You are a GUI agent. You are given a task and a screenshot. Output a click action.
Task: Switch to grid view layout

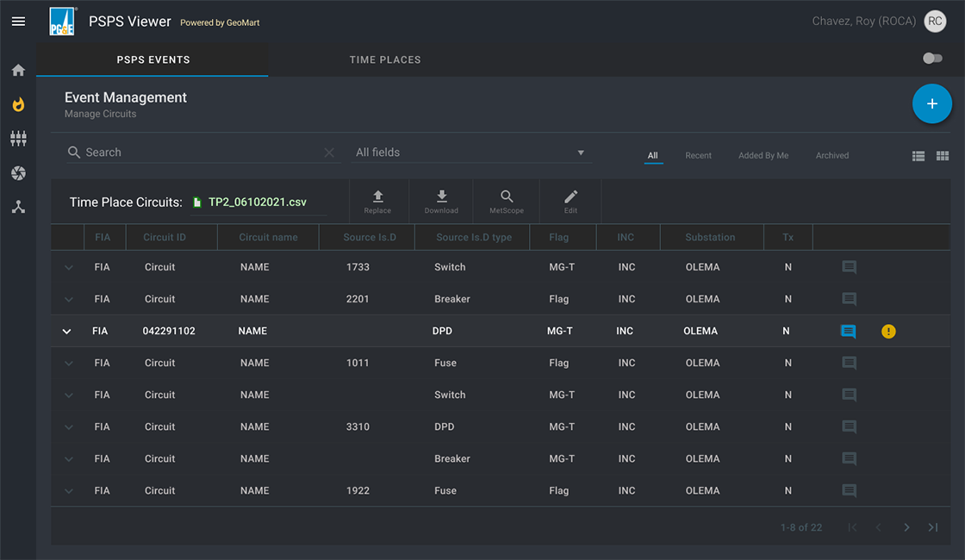pyautogui.click(x=943, y=156)
